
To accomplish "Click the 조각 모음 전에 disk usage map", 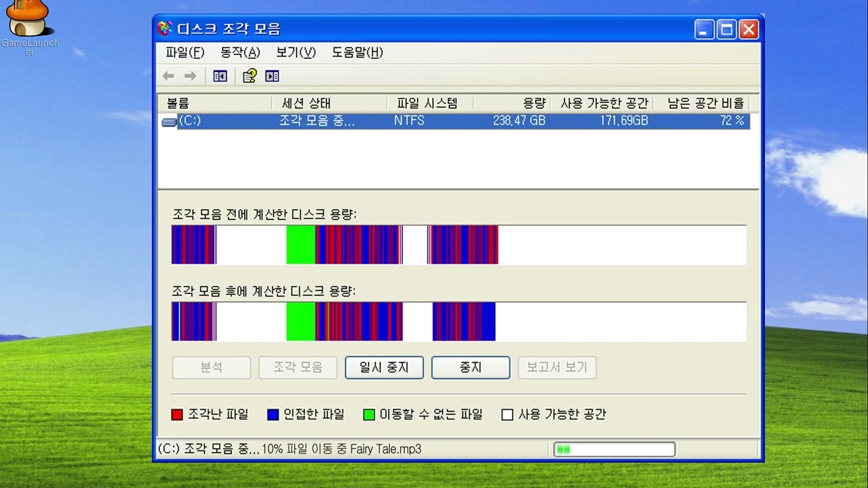I will click(x=459, y=245).
